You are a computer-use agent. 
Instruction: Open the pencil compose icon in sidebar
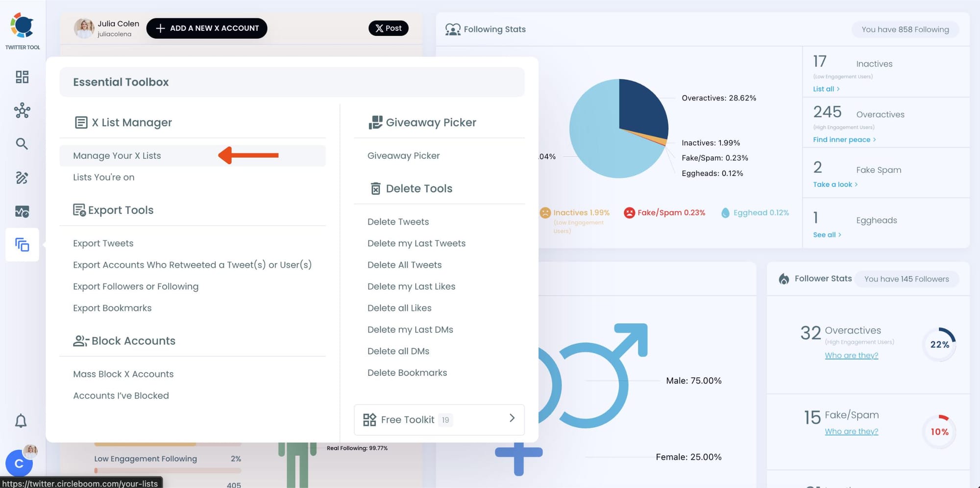(22, 178)
